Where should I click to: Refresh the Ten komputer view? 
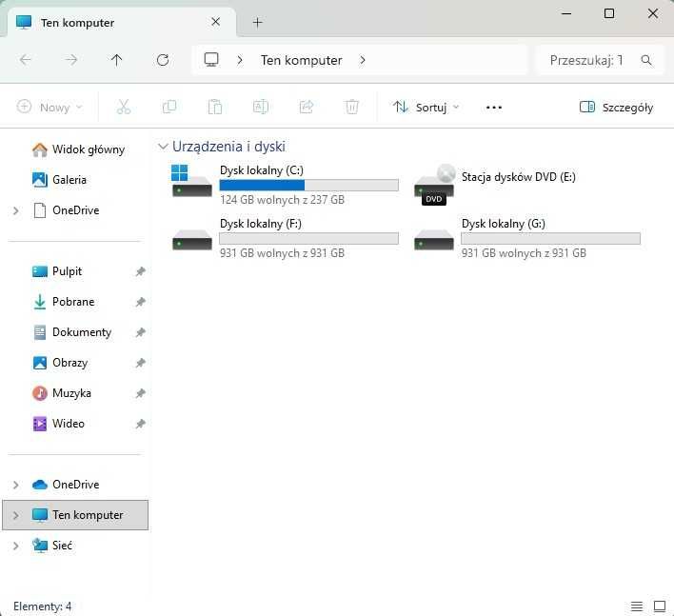click(163, 60)
